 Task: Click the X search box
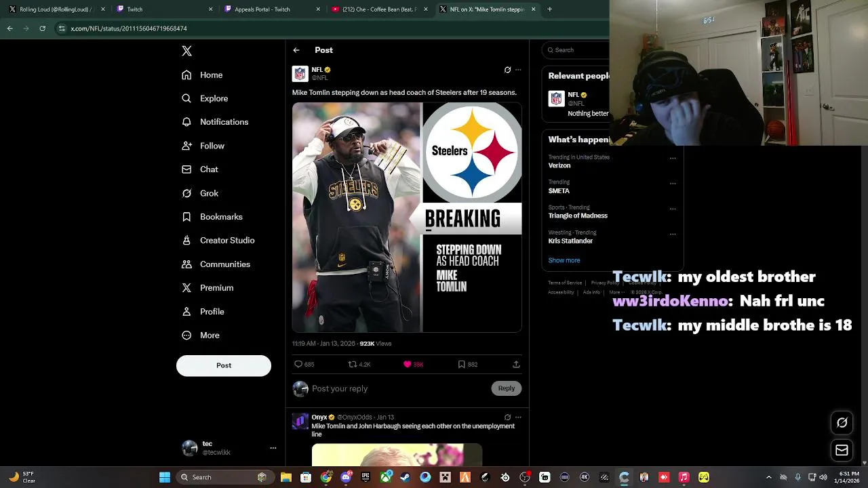tap(577, 50)
